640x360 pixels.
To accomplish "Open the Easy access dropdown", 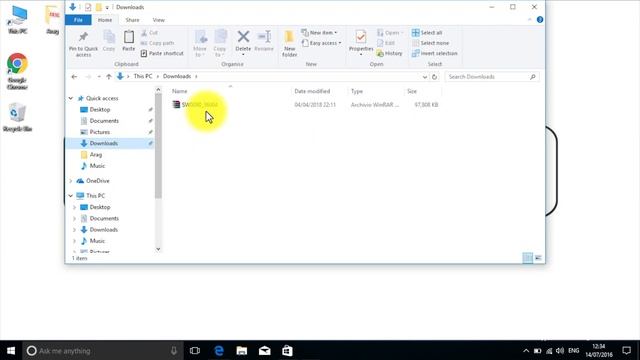I will [321, 43].
